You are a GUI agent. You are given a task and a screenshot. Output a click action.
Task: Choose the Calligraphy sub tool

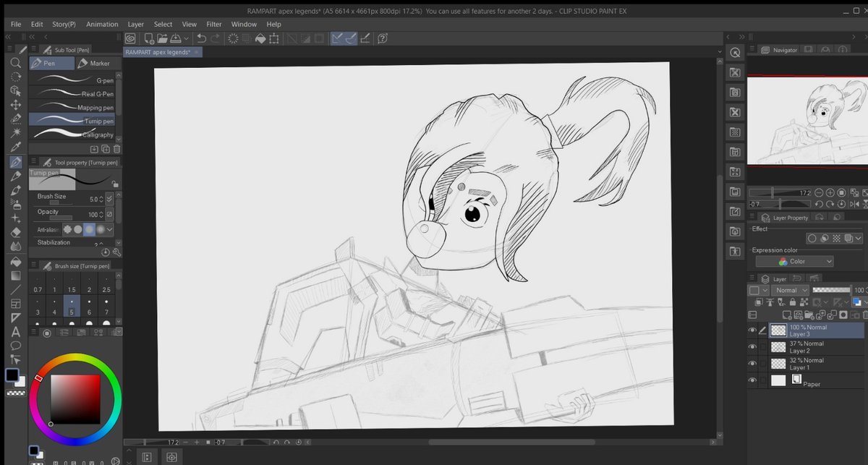72,135
